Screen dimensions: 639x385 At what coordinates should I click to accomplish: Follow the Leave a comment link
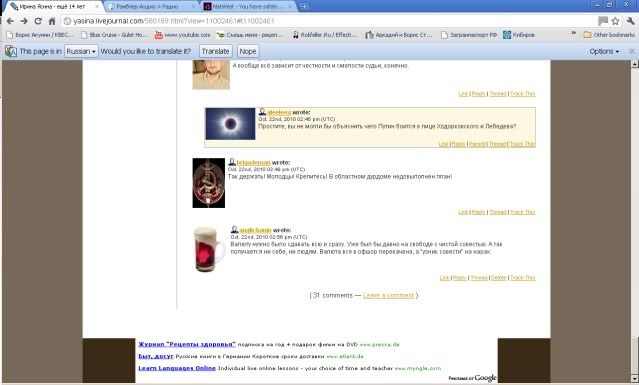click(388, 295)
